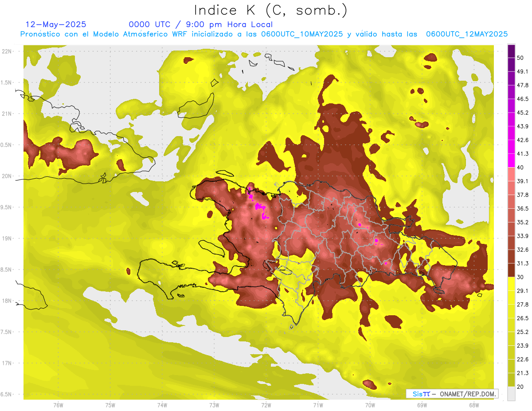The height and width of the screenshot is (411, 532).
Task: Click the colorbar value '42.6'
Action: [523, 140]
